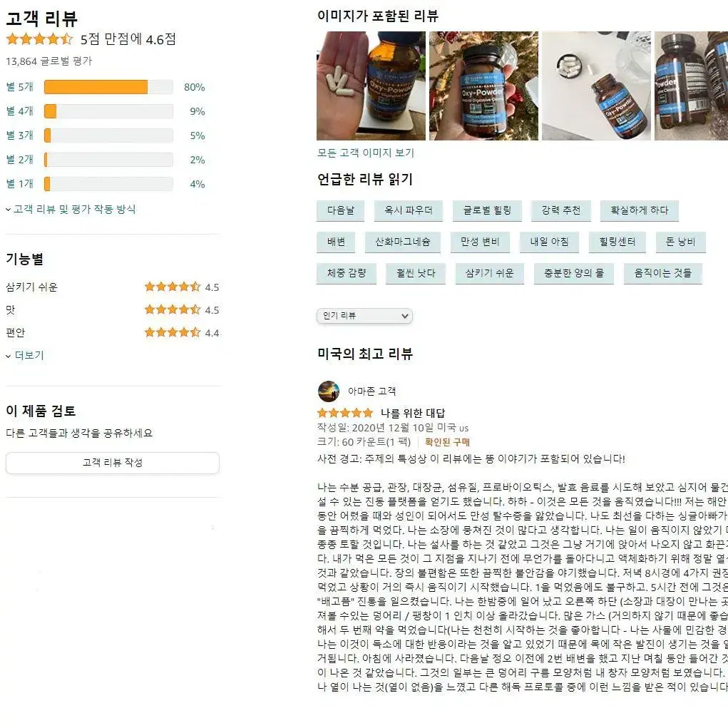The height and width of the screenshot is (728, 728).
Task: Select the 강력 추천 keyword tag
Action: [561, 210]
